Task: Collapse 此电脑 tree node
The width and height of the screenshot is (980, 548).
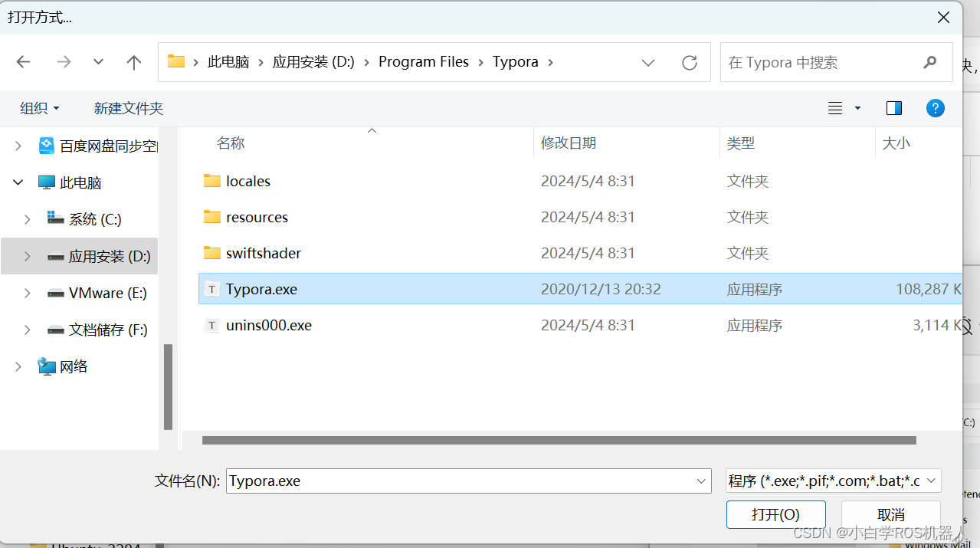Action: 18,182
